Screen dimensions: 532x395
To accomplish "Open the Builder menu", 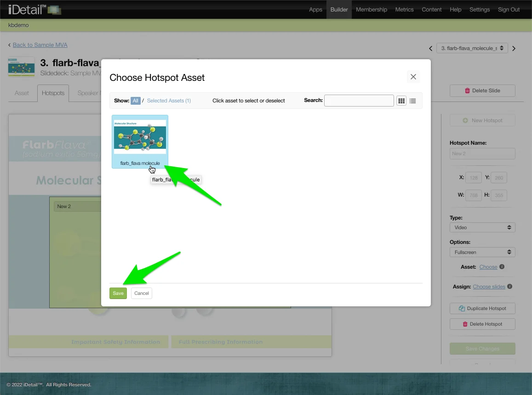I will coord(339,10).
